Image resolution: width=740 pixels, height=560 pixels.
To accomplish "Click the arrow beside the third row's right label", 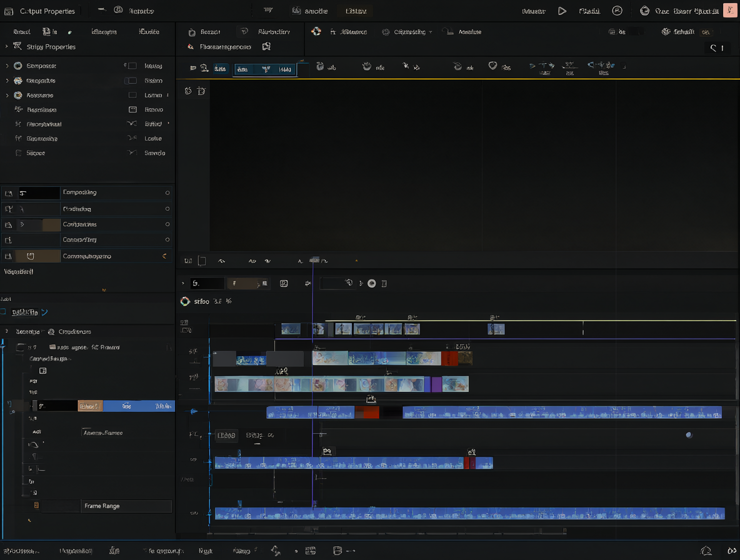I will 167,95.
